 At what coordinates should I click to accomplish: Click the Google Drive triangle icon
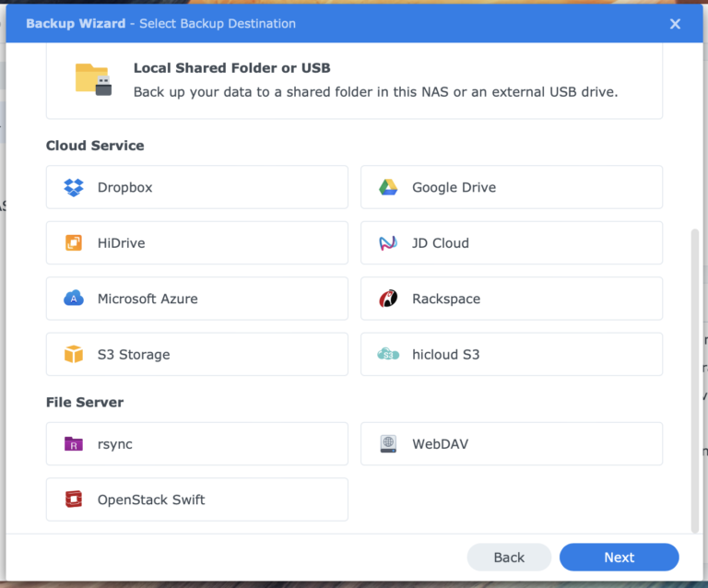point(388,188)
